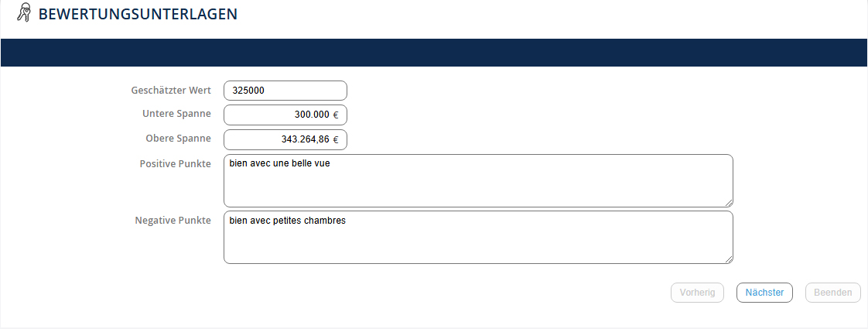Grab the Positive Punkte textarea resize handle
868x329 pixels.
click(728, 202)
